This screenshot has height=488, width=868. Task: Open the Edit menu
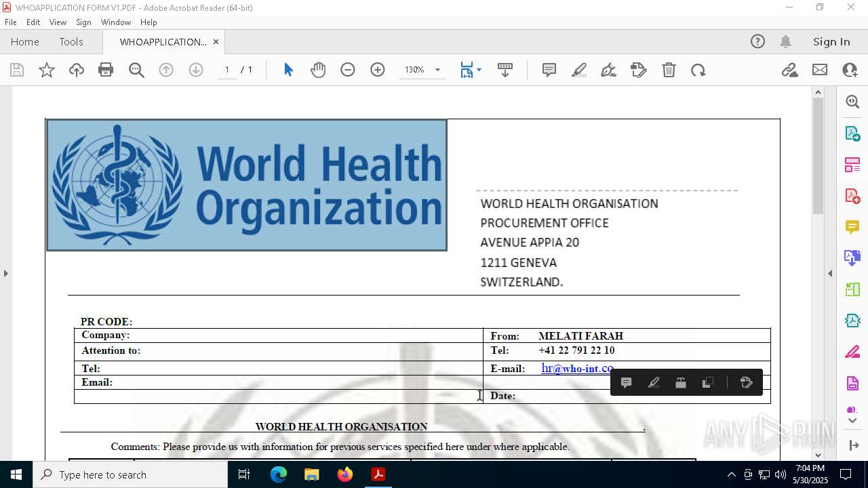[33, 22]
